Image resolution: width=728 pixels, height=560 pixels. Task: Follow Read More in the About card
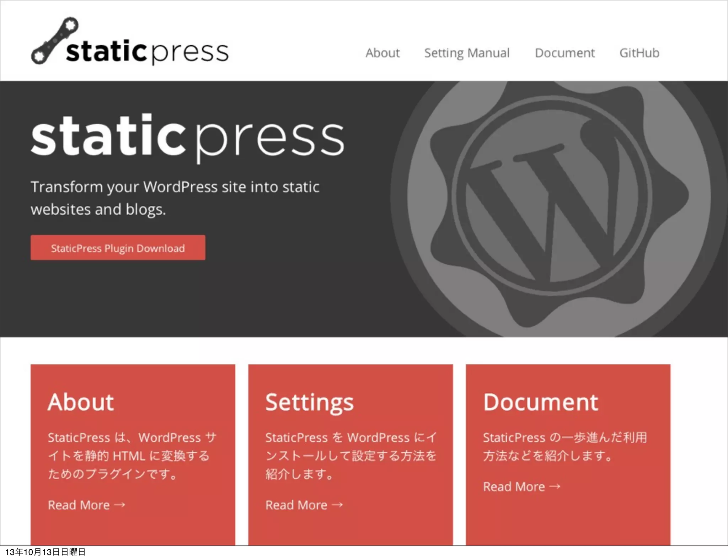coord(79,505)
